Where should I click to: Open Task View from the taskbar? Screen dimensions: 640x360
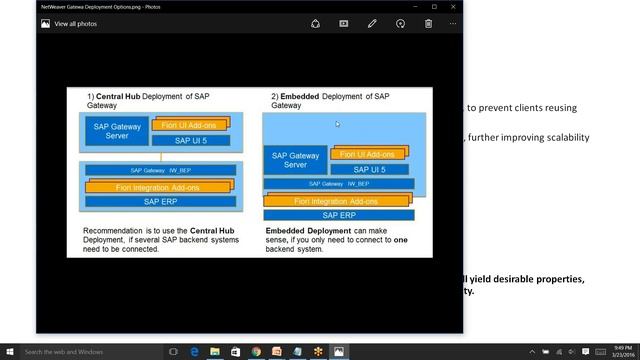pyautogui.click(x=173, y=352)
